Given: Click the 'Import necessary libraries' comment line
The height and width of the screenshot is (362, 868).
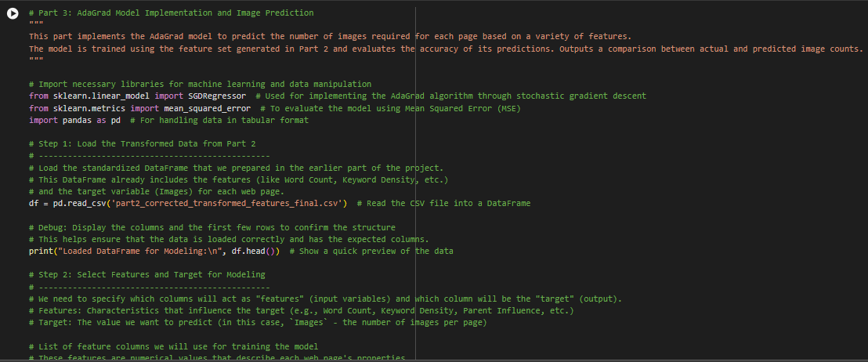Looking at the screenshot, I should coord(200,84).
